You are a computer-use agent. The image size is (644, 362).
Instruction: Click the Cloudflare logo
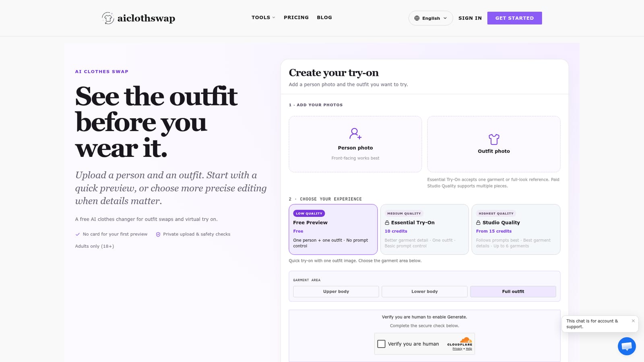pos(460,341)
